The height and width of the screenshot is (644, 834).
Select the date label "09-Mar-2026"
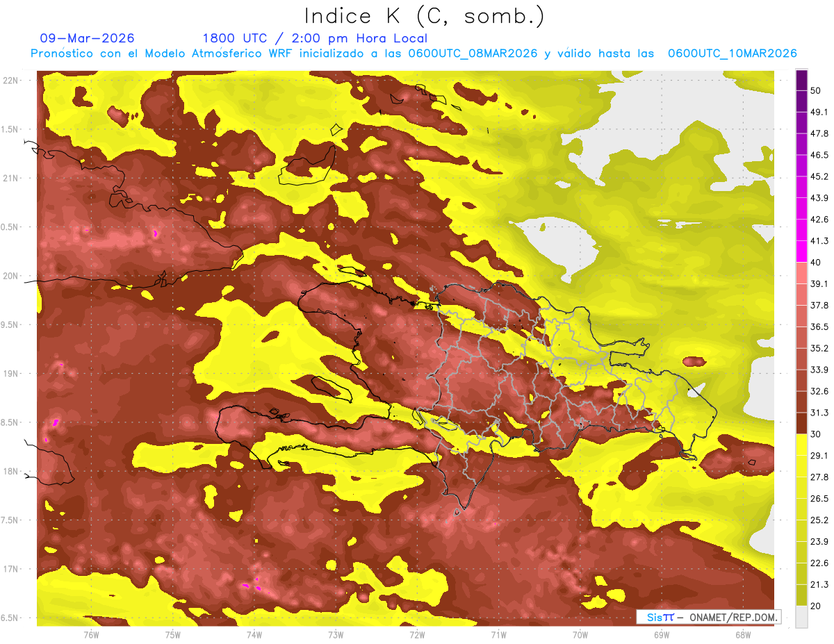pyautogui.click(x=88, y=38)
